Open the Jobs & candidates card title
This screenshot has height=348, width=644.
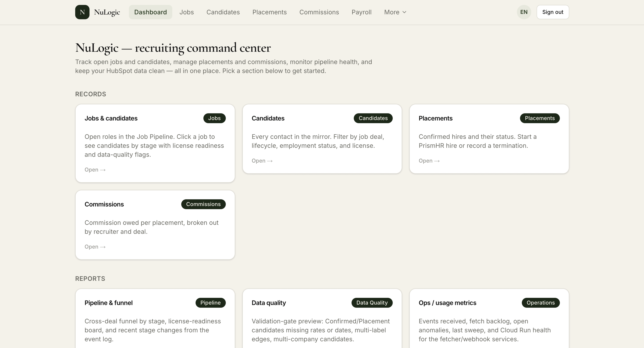tap(111, 118)
